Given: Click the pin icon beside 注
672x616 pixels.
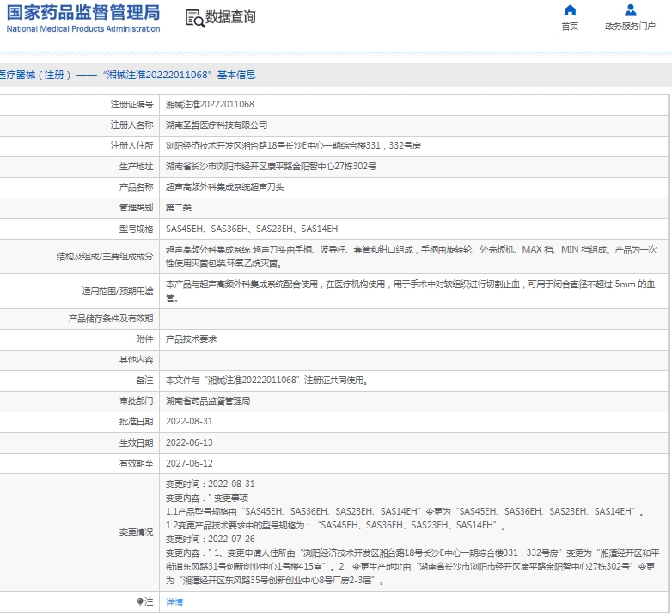Looking at the screenshot, I should (140, 602).
